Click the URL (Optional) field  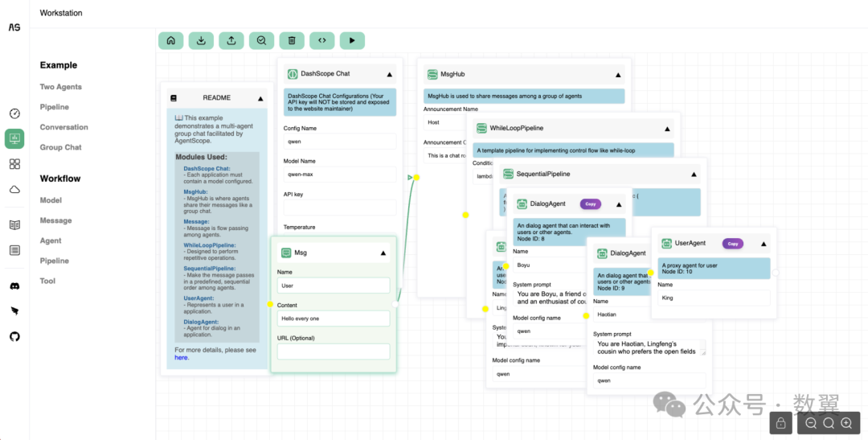[334, 352]
